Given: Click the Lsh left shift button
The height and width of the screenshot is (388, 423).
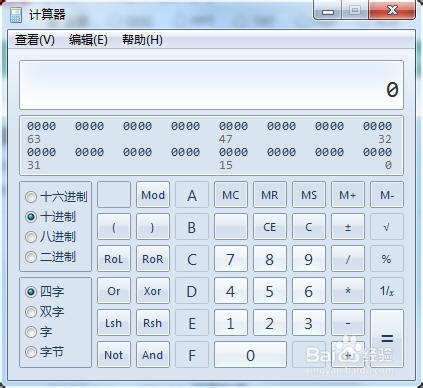Looking at the screenshot, I should pos(114,323).
